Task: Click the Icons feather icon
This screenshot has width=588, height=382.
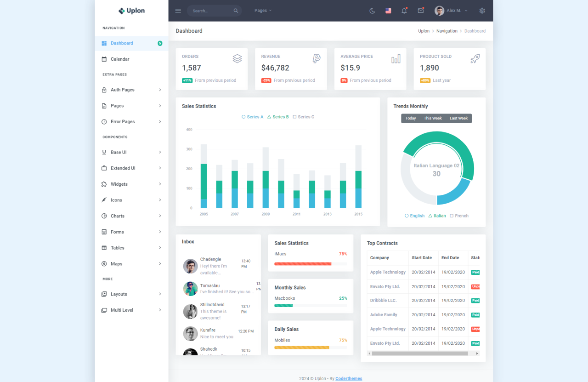Action: (x=104, y=200)
